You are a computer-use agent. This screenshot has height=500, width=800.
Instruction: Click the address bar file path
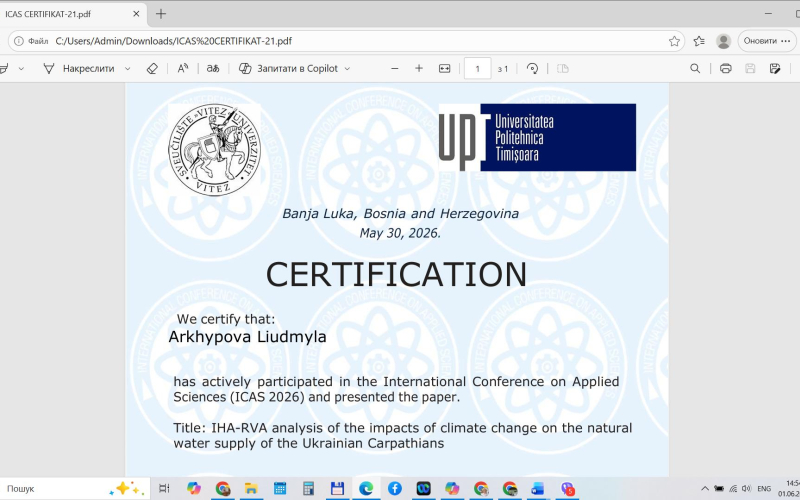173,41
